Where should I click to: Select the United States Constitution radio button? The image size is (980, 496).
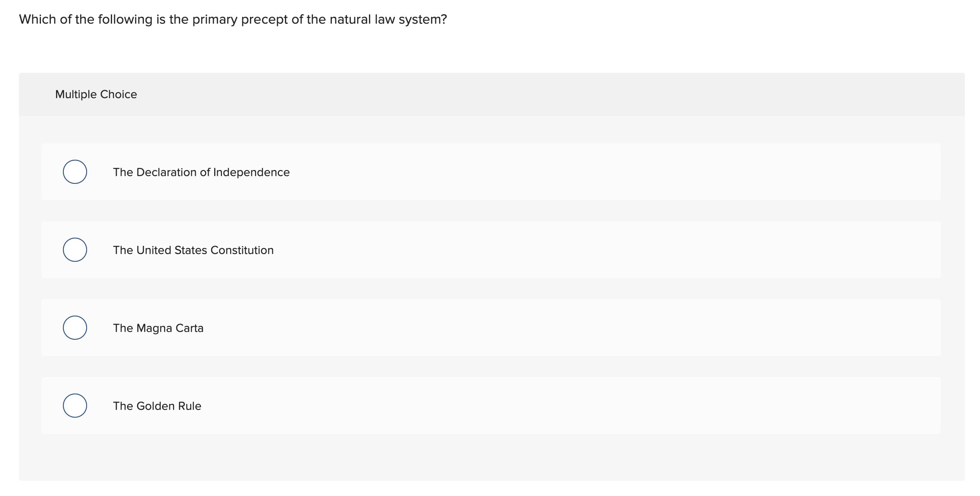coord(75,250)
